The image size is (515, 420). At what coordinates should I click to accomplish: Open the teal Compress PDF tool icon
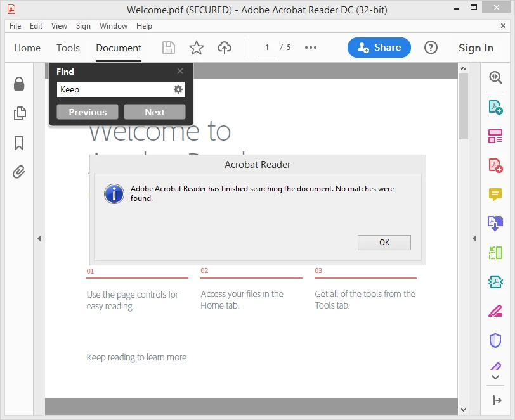pos(495,281)
